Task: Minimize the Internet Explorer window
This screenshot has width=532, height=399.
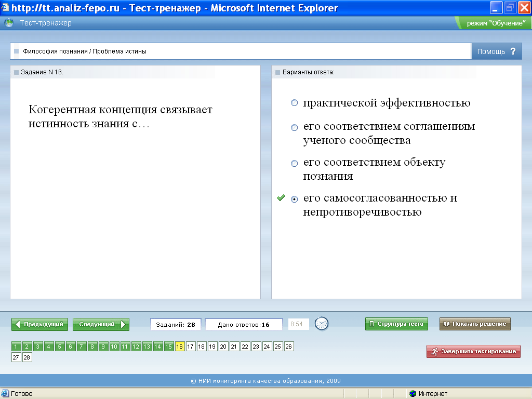Action: click(x=495, y=7)
